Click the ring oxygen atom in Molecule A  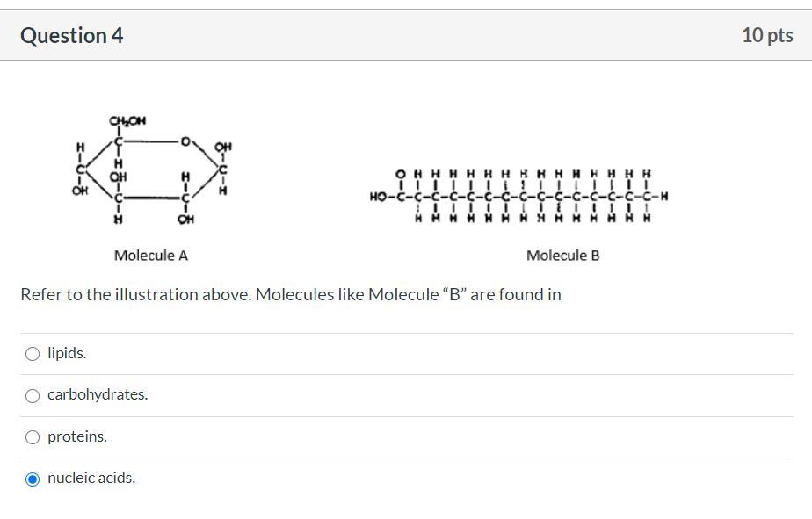tap(186, 141)
